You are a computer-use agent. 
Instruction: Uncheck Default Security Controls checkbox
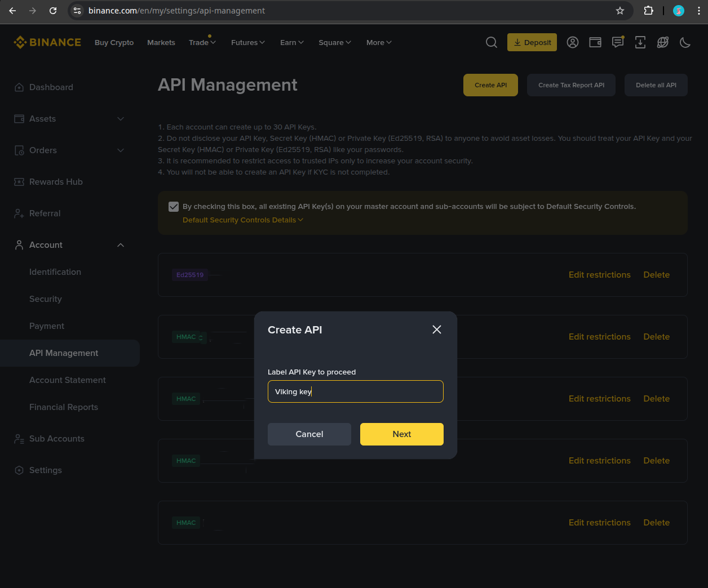[x=174, y=207]
